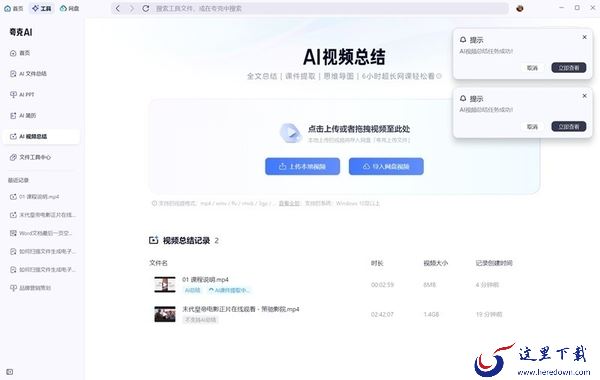Click 取消 in the top notification
Screen dimensions: 600x380
click(x=532, y=68)
